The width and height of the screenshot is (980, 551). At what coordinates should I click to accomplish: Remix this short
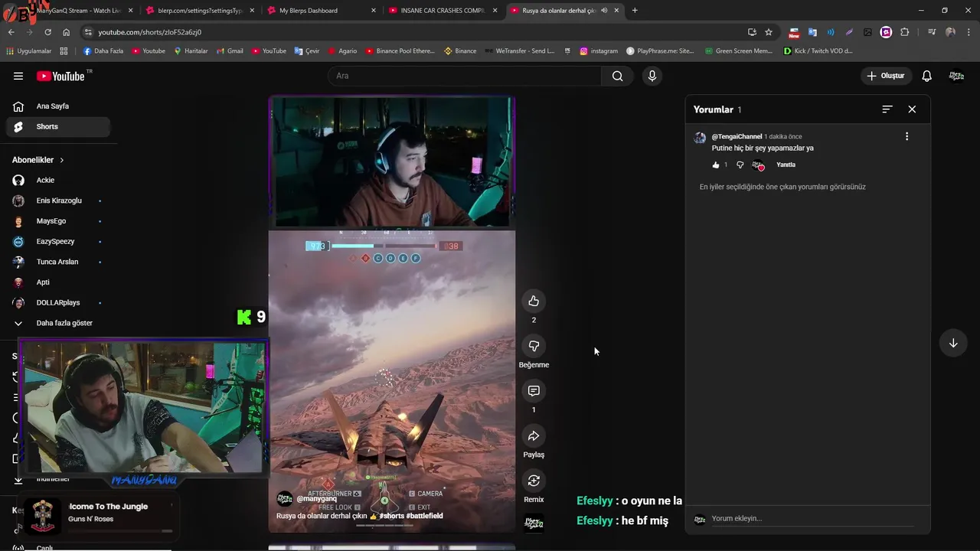point(534,481)
